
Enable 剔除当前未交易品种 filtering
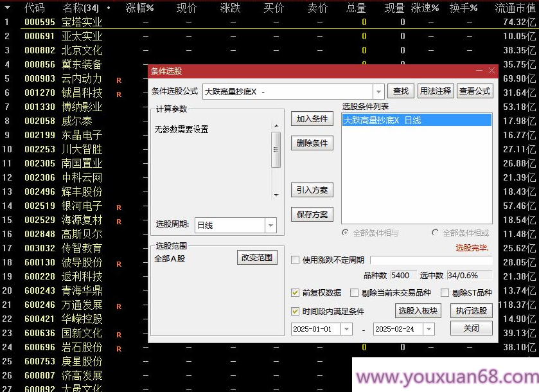tap(355, 292)
